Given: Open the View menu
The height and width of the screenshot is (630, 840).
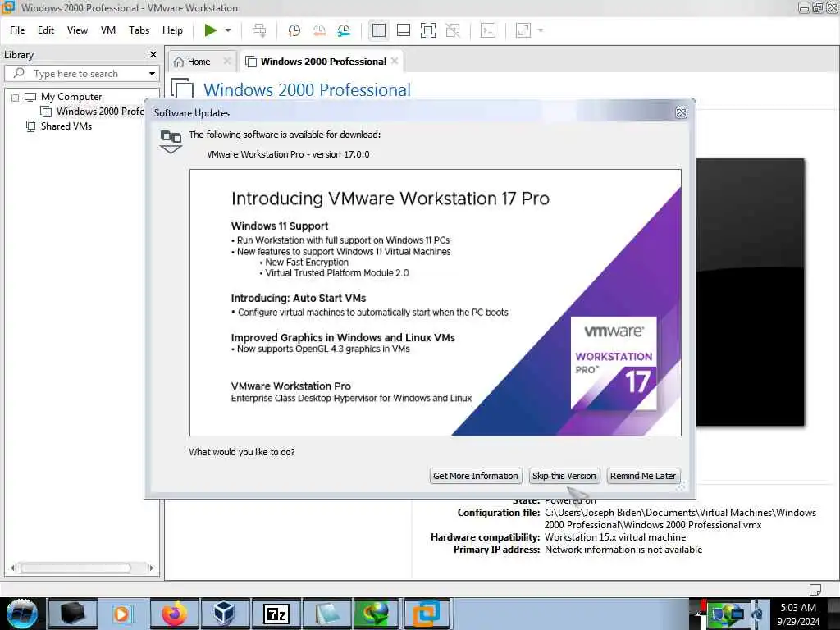Looking at the screenshot, I should click(77, 30).
